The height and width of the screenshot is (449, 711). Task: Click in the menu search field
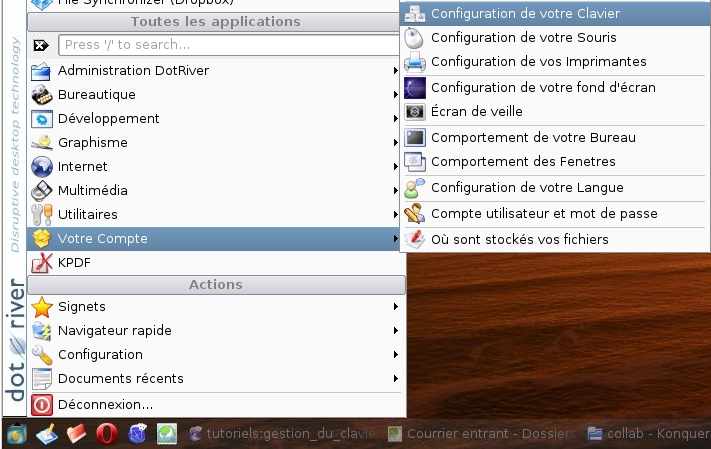tap(228, 45)
